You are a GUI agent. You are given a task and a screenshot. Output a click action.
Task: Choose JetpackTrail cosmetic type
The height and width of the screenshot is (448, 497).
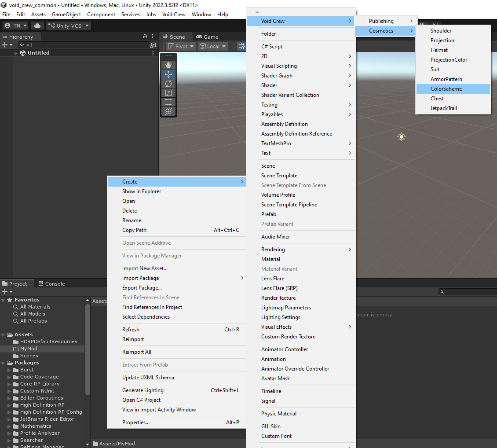[x=453, y=108]
